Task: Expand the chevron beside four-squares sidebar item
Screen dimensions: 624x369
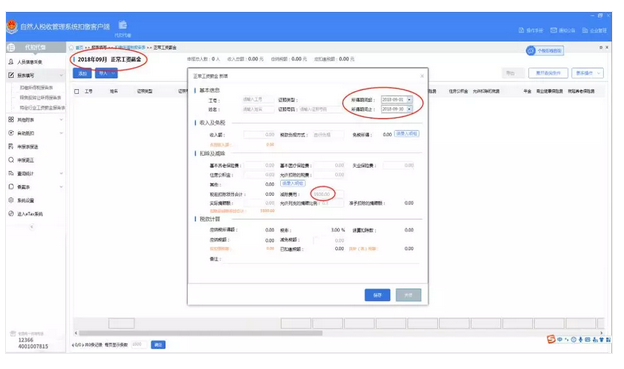Action: tap(61, 119)
